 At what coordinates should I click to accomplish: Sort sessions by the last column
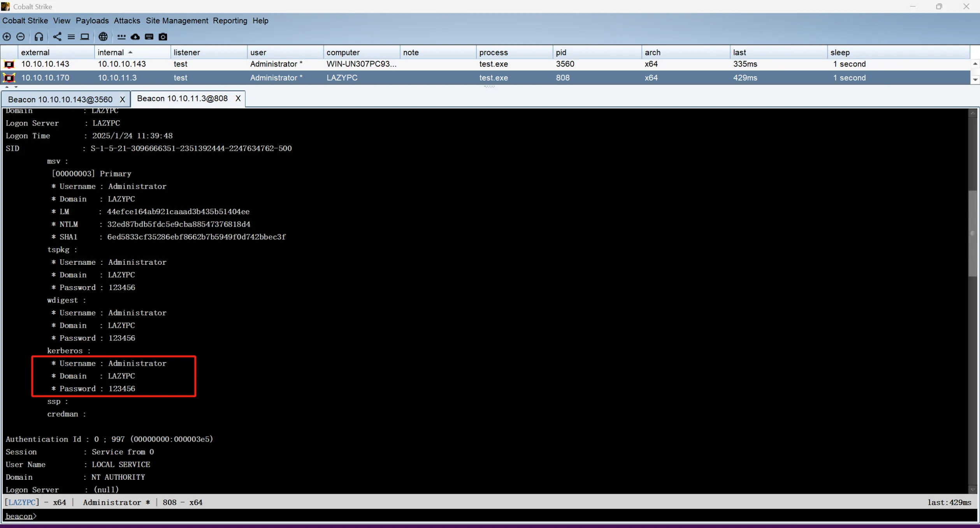click(x=778, y=53)
